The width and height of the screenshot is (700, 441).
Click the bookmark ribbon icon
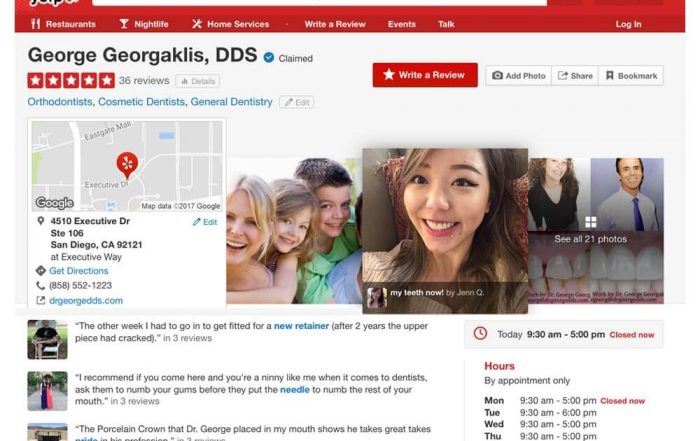tap(609, 75)
